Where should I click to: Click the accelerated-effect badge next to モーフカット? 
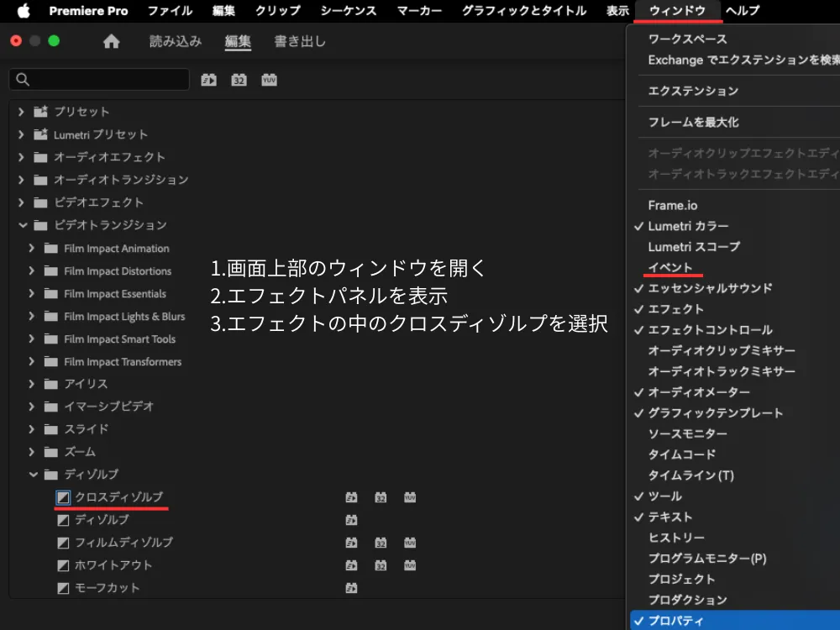pyautogui.click(x=350, y=588)
